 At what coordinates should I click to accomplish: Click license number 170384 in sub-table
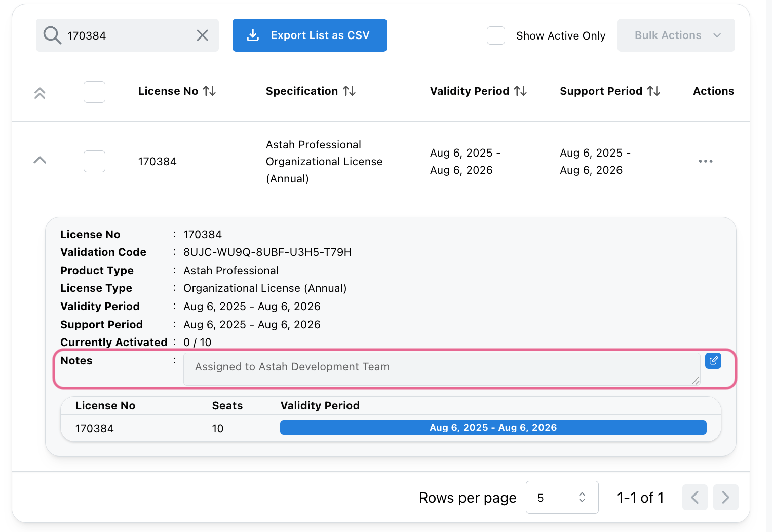[95, 429]
